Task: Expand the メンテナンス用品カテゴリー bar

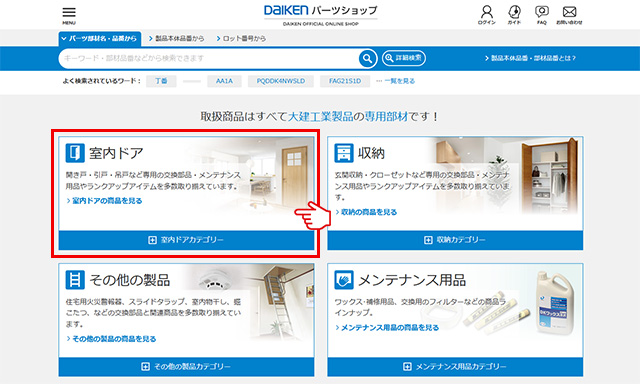Action: click(455, 366)
